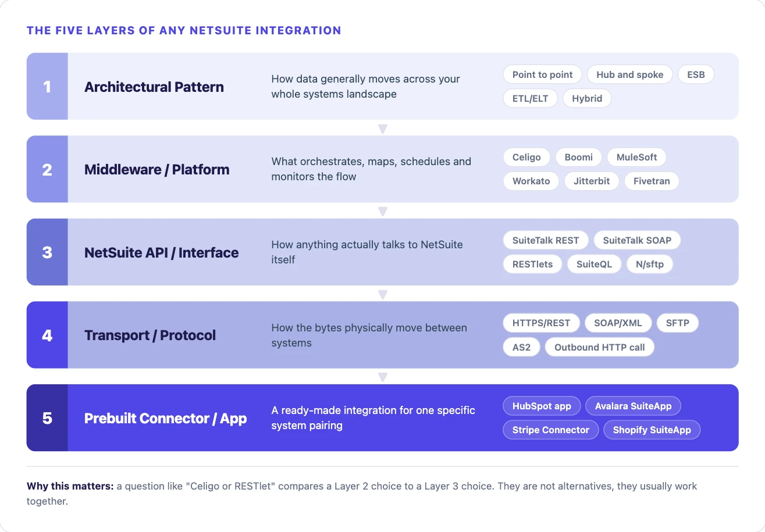
Task: Click the 'SuiteQL' chip
Action: [594, 264]
